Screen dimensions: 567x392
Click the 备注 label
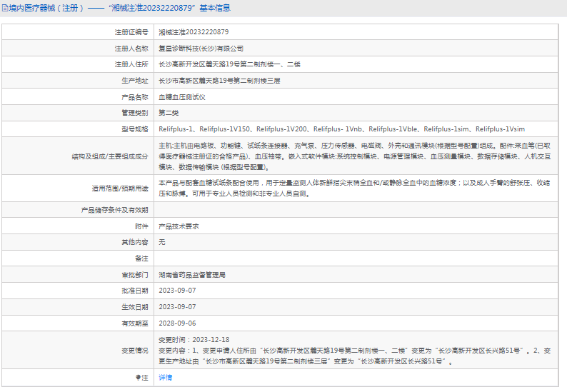point(141,258)
